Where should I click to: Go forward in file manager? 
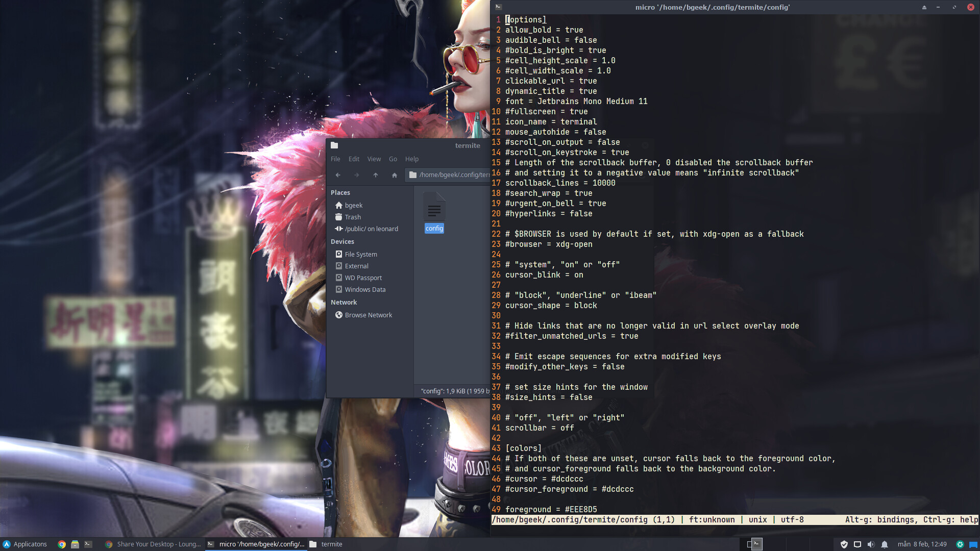357,175
